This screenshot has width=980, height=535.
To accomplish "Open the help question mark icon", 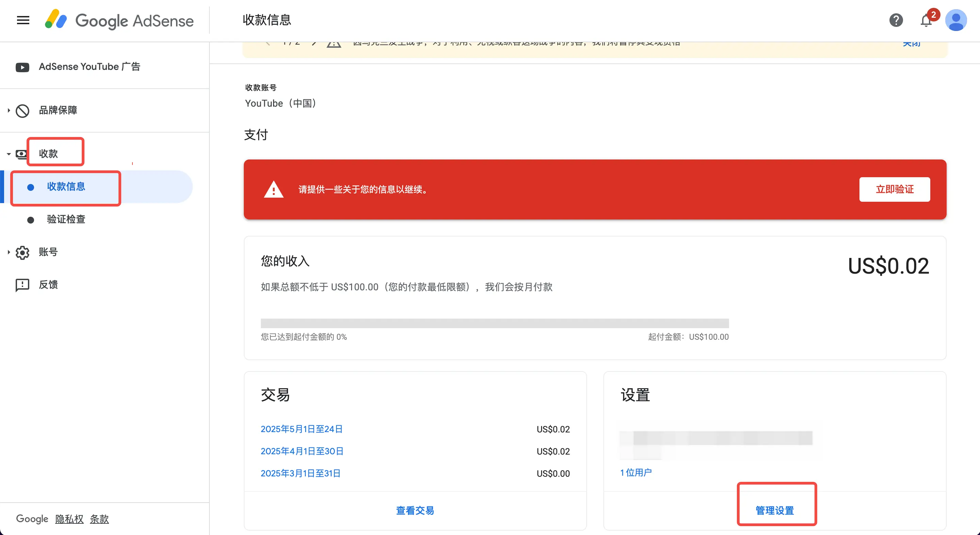I will pyautogui.click(x=896, y=20).
